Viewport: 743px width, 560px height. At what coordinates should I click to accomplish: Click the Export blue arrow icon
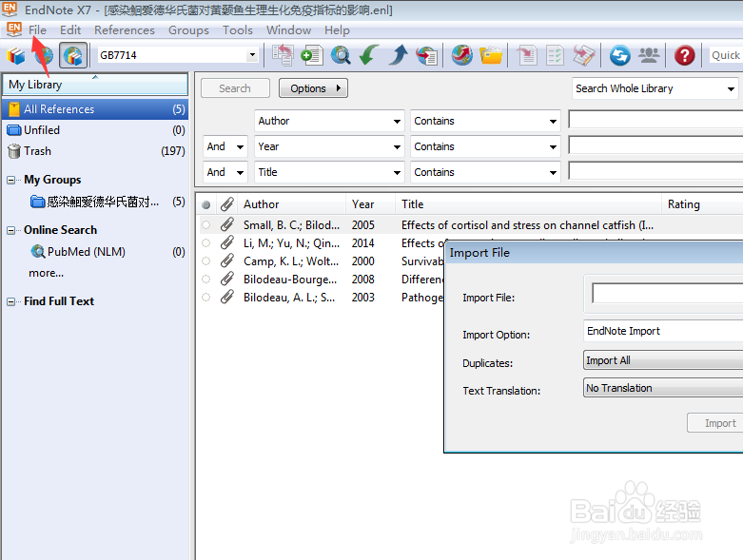tap(398, 55)
